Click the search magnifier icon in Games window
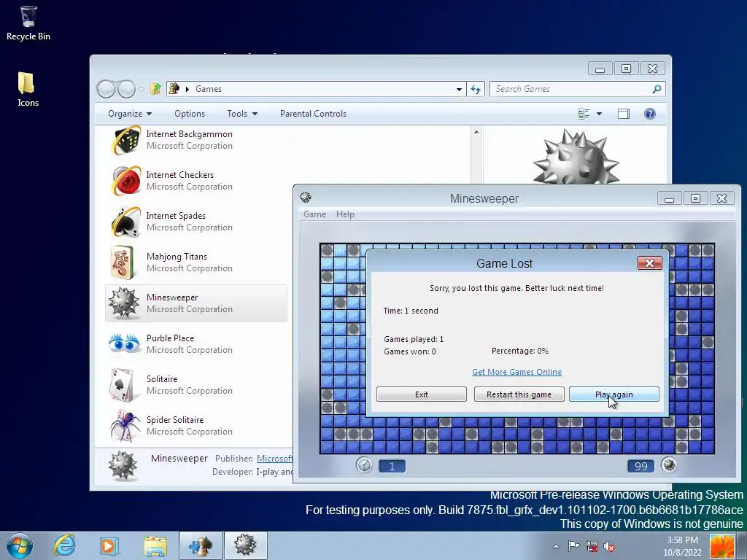Viewport: 747px width, 560px height. pos(657,89)
